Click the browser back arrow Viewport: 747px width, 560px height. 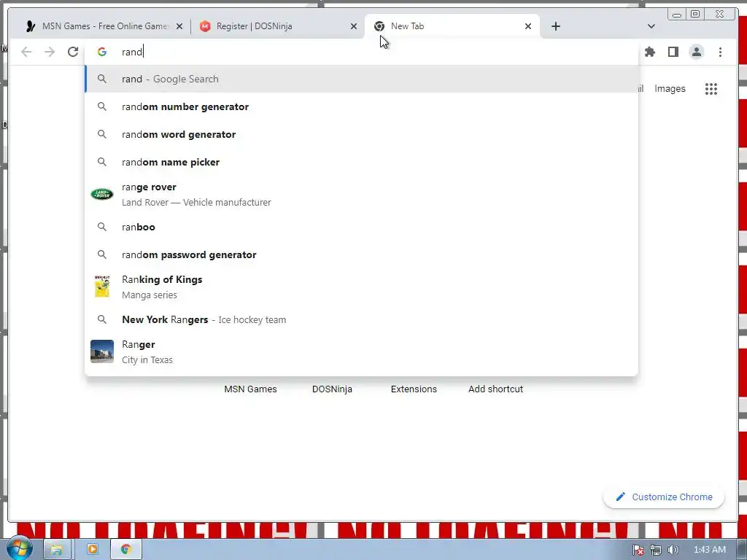[26, 52]
